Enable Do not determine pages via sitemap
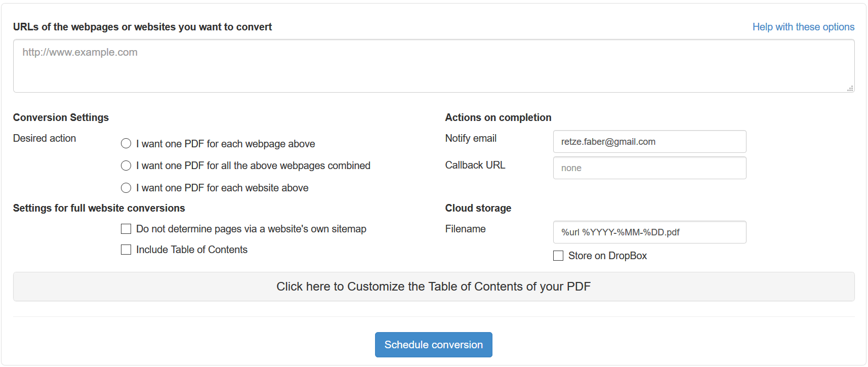This screenshot has width=868, height=367. tap(126, 229)
